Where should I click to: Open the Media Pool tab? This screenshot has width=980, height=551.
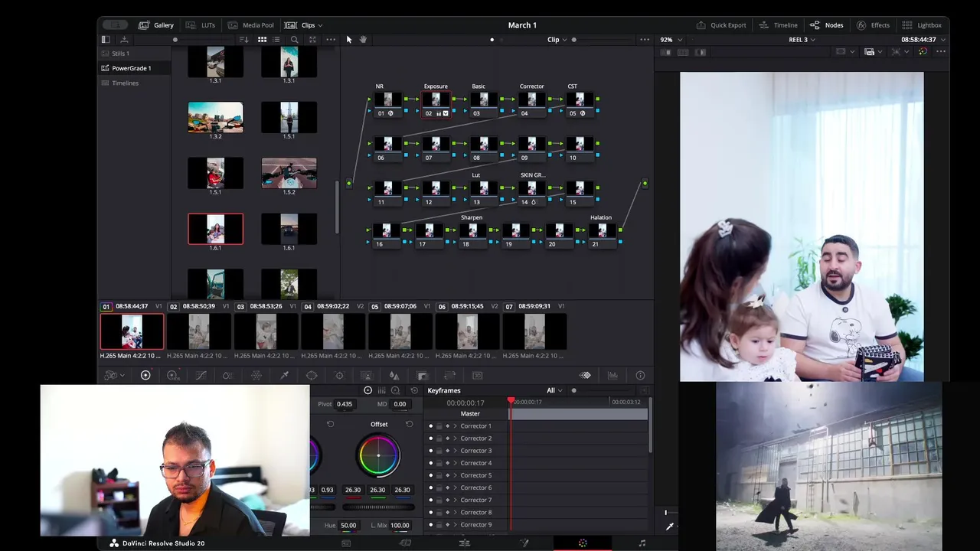(x=250, y=25)
